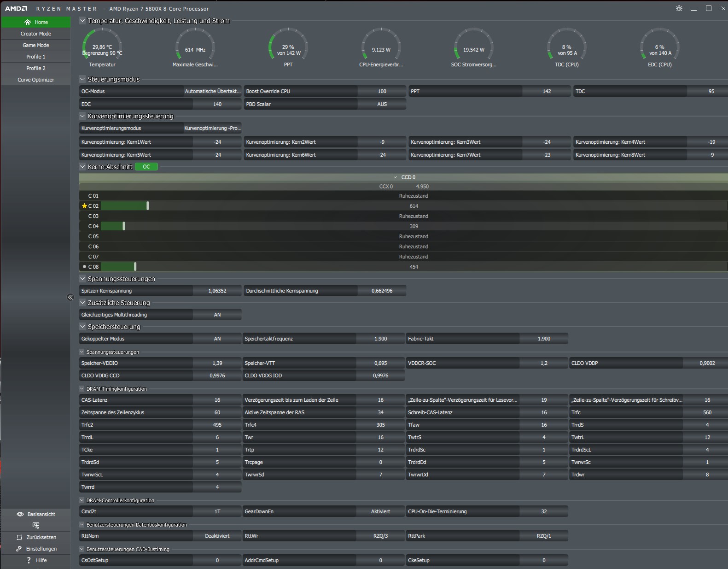Open the Curve Optimizer tab

point(36,80)
